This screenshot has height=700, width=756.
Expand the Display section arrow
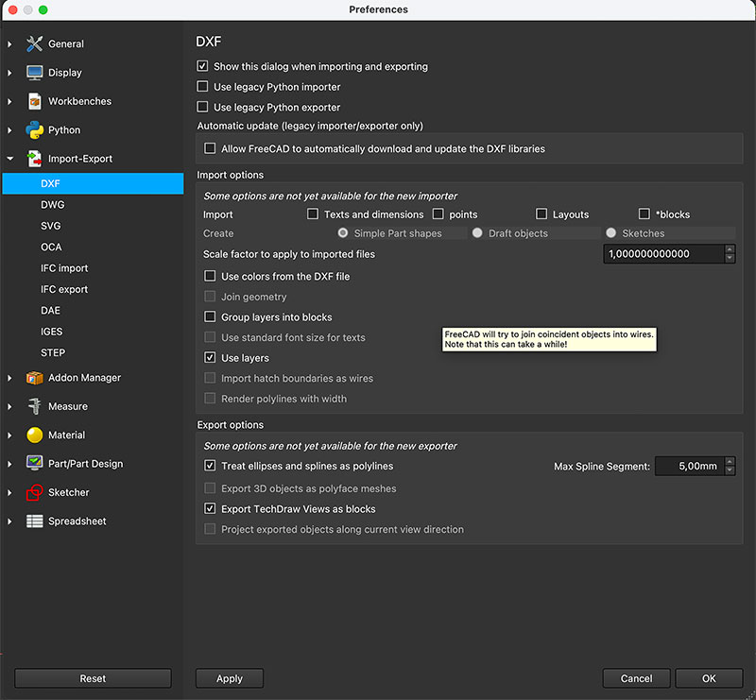[x=9, y=73]
